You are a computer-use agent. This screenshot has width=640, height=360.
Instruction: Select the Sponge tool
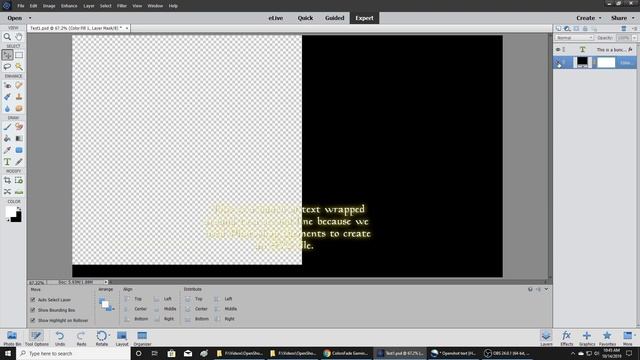[x=19, y=108]
